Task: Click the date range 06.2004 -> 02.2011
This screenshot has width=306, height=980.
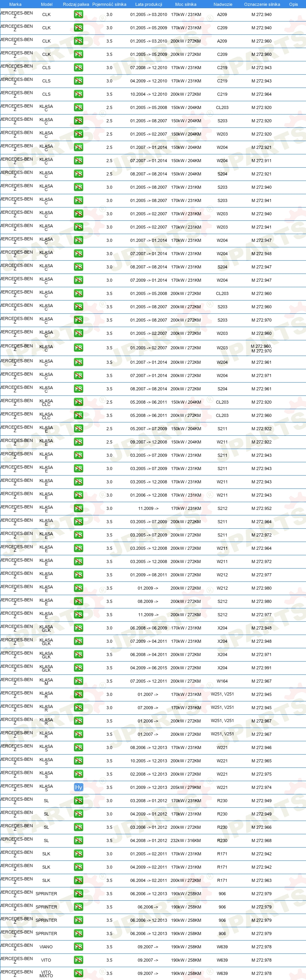Action: click(149, 880)
